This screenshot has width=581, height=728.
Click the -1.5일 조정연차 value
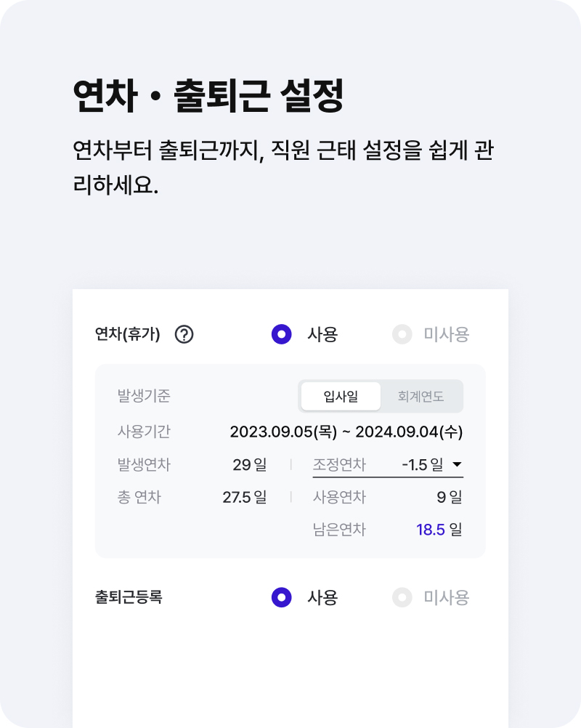point(421,464)
